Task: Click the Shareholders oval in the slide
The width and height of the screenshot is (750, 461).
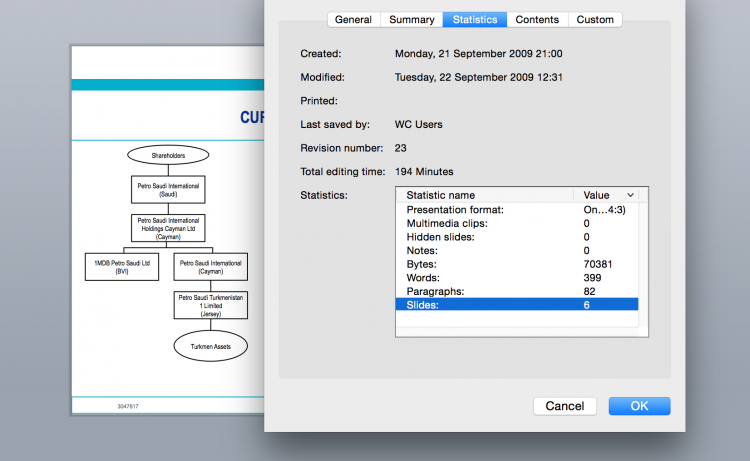Action: pyautogui.click(x=168, y=155)
